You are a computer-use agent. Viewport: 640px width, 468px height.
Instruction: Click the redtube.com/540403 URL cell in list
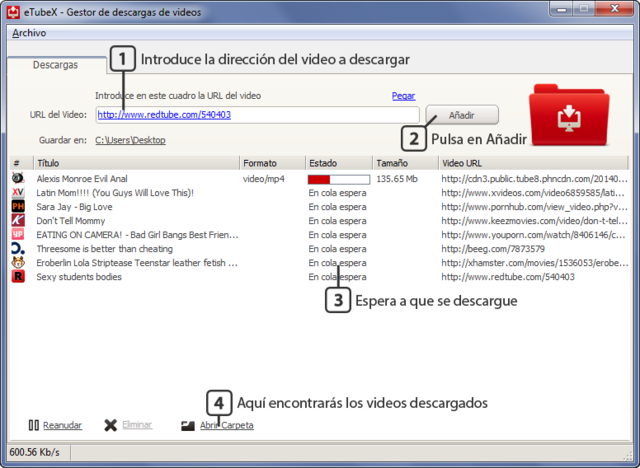(508, 277)
